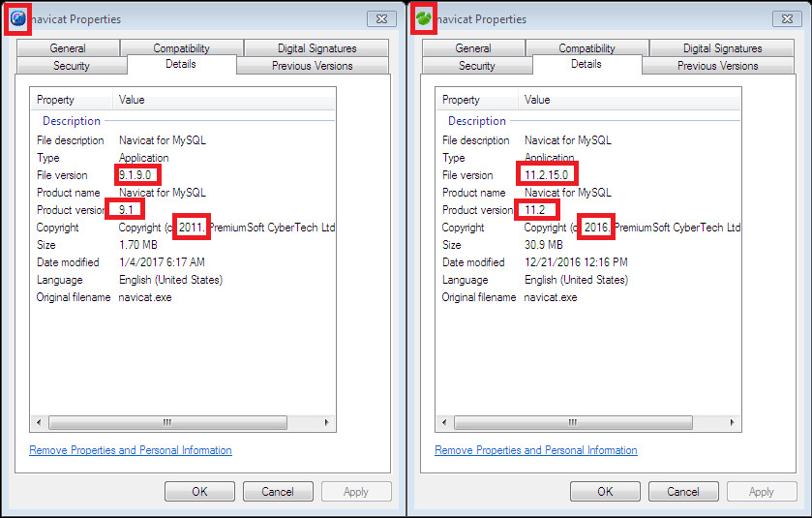
Task: Click left scroll arrow in right window list
Action: 444,423
